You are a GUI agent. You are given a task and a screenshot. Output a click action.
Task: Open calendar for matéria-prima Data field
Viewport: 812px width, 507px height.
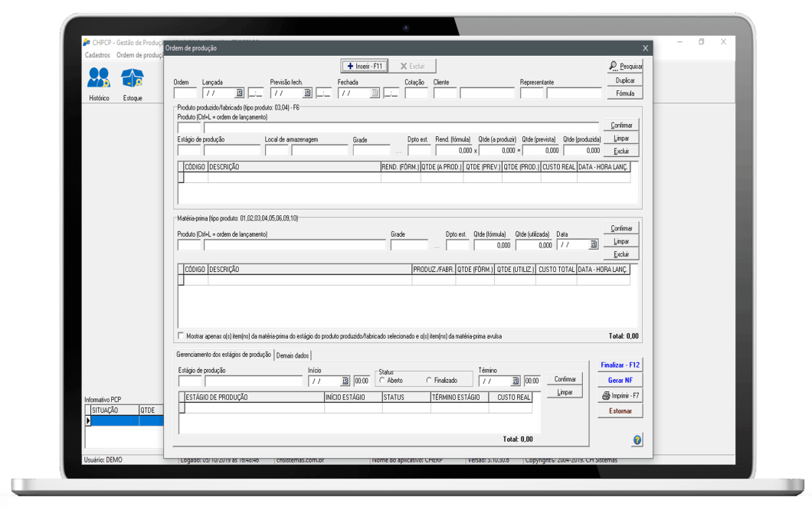594,244
